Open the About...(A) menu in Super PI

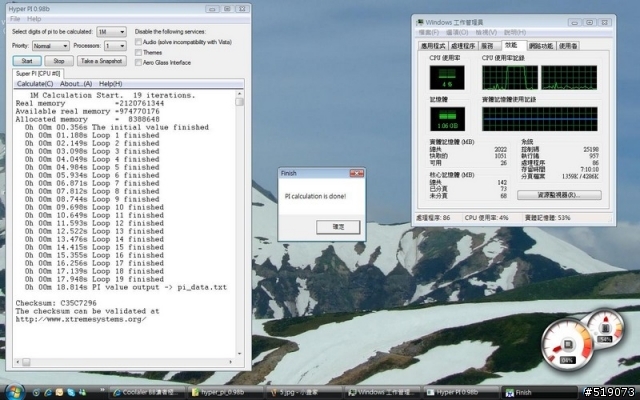(76, 84)
